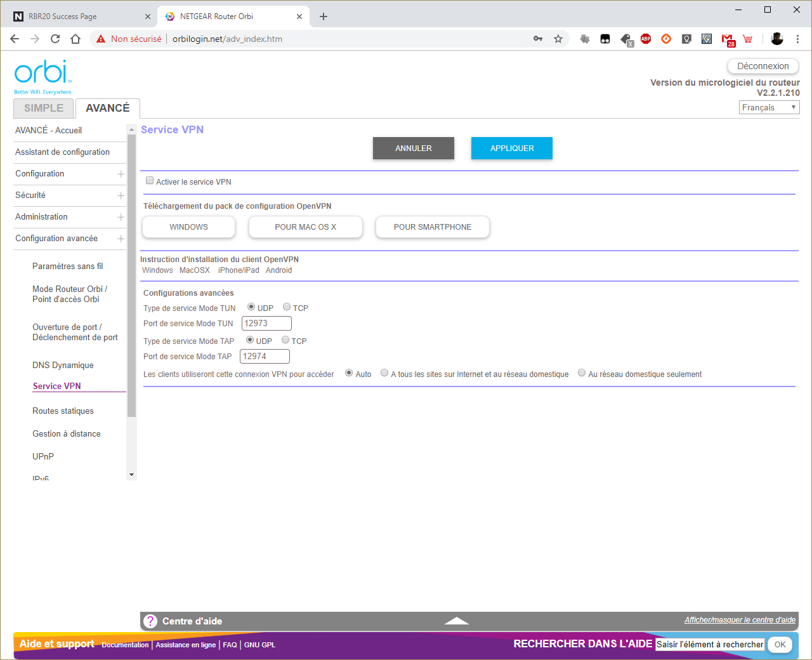Open Assistant de configuration menu item

62,152
